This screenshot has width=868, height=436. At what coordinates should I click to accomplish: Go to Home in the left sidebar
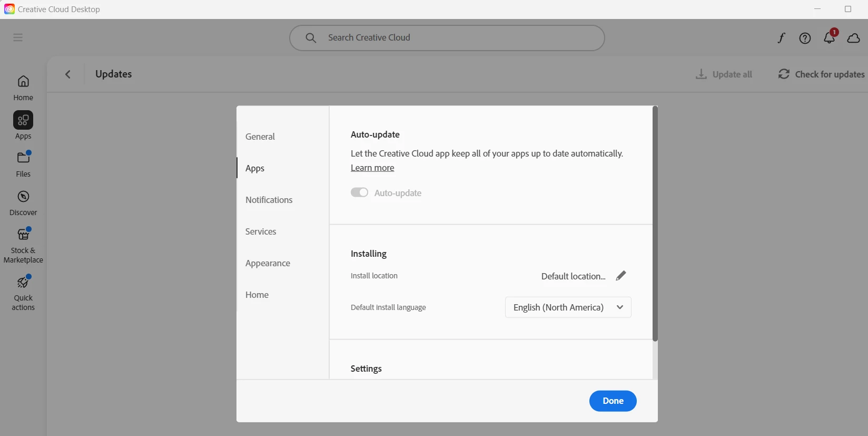pyautogui.click(x=23, y=88)
